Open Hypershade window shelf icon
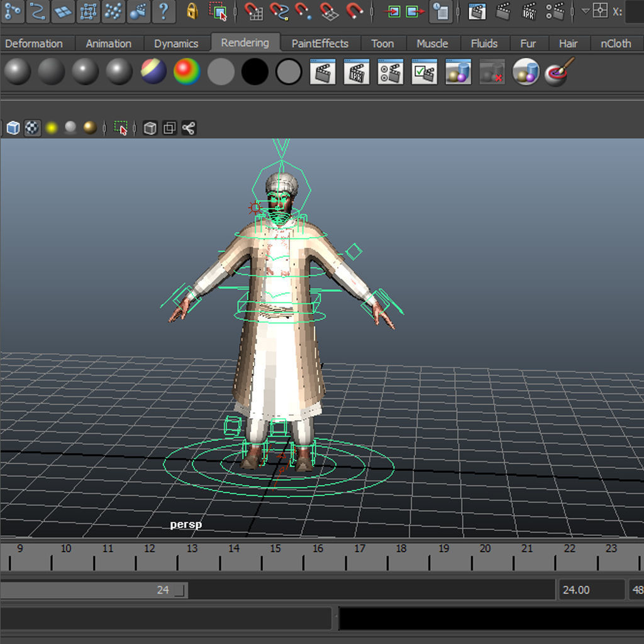The image size is (644, 644). point(458,72)
